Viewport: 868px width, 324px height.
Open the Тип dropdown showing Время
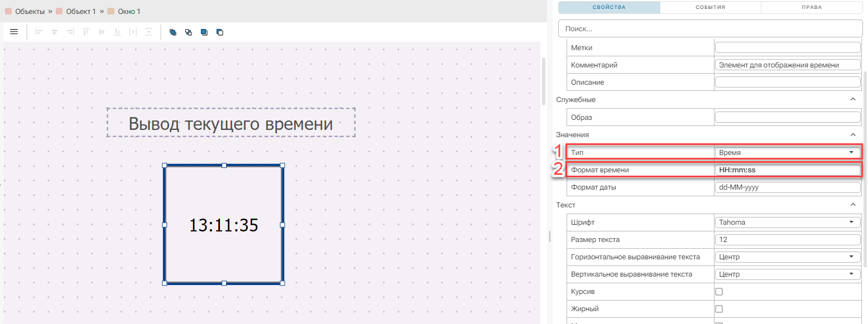788,152
